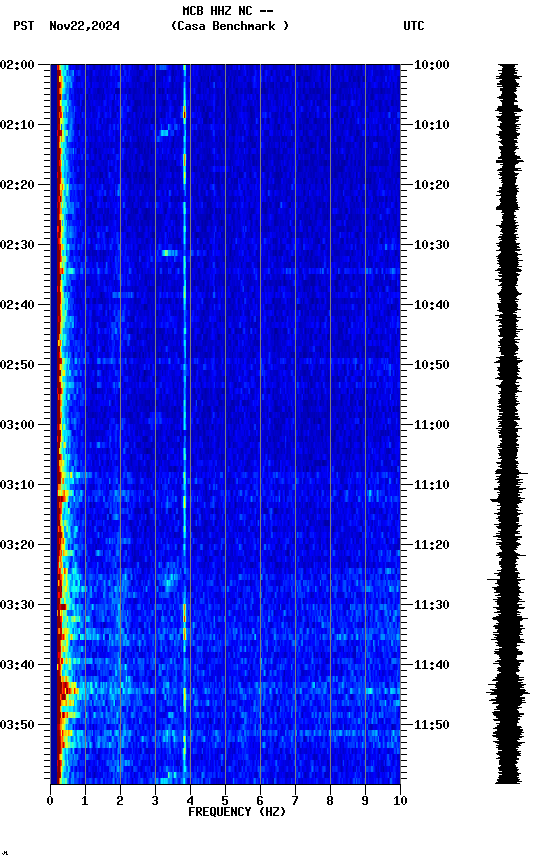
Task: Click the '(Casa Benchmark )' subtitle
Action: (230, 26)
